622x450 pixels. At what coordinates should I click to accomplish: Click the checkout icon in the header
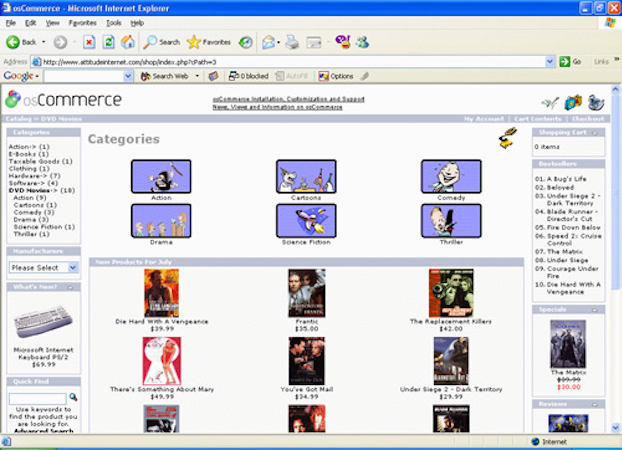[x=596, y=102]
